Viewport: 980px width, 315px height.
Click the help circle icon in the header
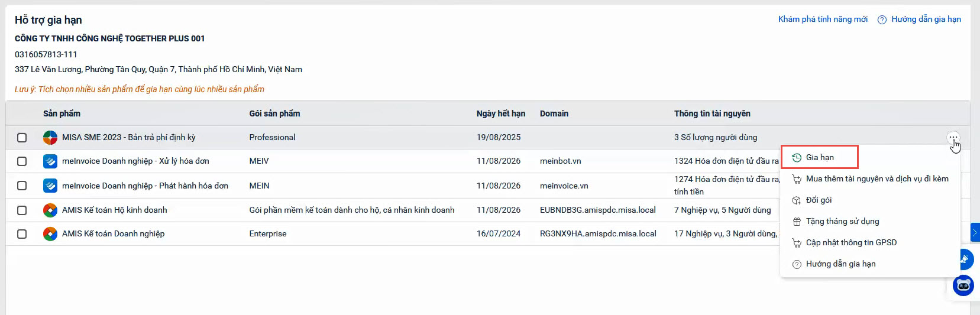[x=882, y=20]
